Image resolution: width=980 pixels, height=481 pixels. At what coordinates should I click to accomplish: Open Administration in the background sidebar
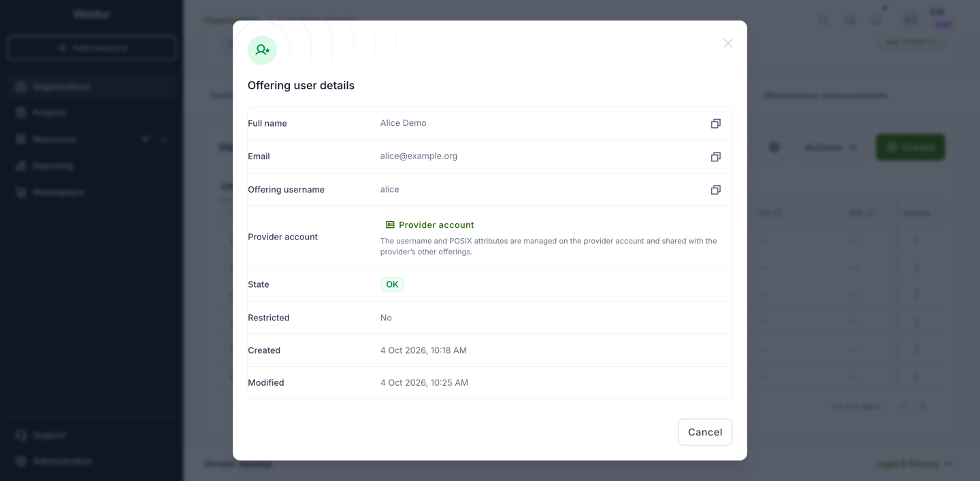tap(92, 461)
